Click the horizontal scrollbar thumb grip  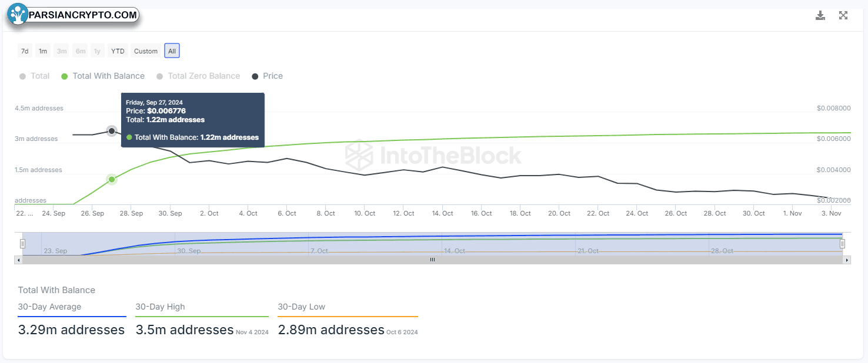click(x=432, y=260)
